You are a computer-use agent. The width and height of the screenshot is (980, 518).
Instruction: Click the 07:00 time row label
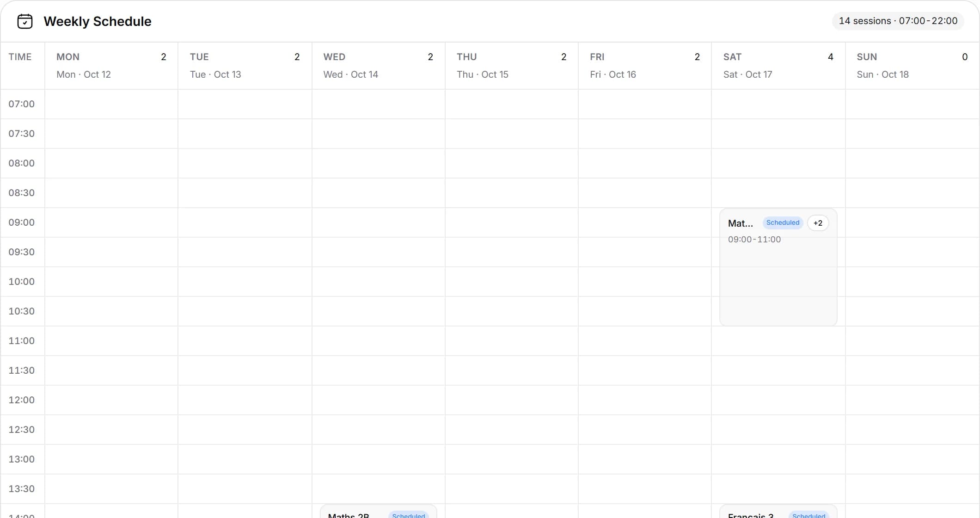21,104
